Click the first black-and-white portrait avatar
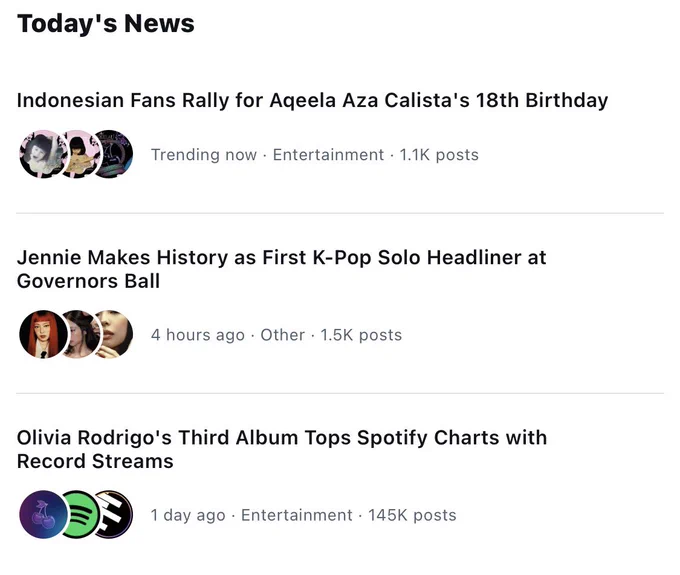Screen dimensions: 680x575 (43, 154)
